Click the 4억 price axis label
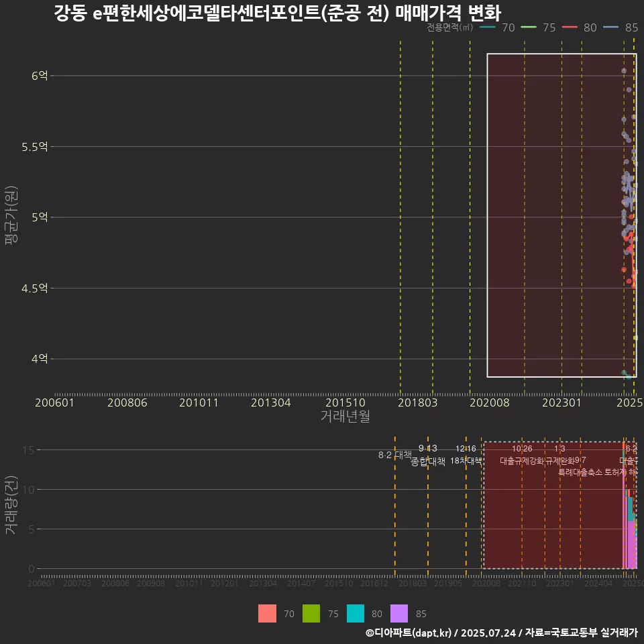Image resolution: width=644 pixels, height=644 pixels. pyautogui.click(x=40, y=359)
